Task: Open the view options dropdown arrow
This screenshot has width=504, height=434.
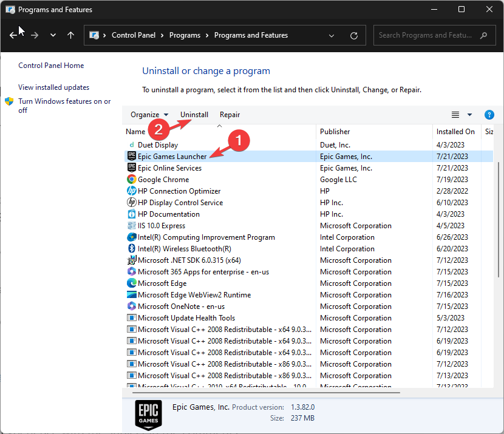Action: (469, 115)
